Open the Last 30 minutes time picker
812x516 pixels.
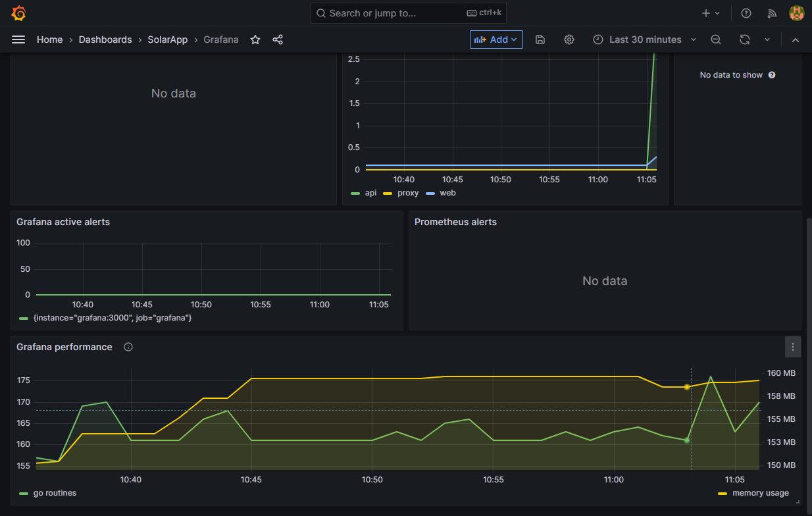pyautogui.click(x=644, y=39)
